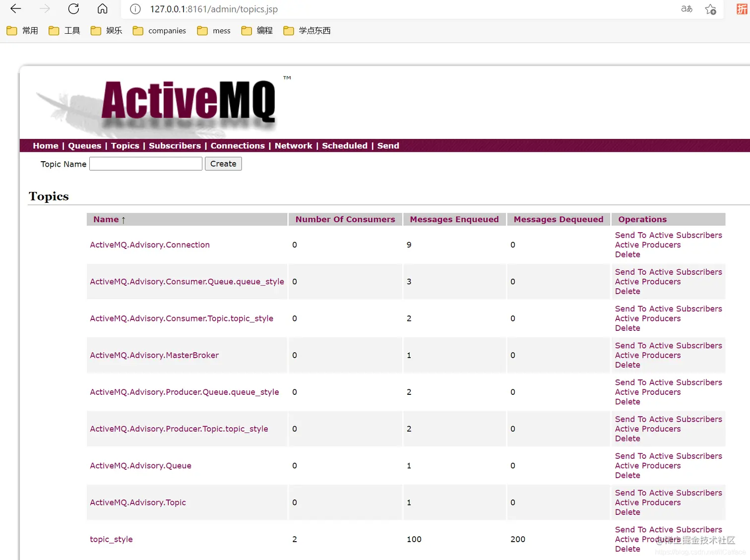Go back with browser back arrow
The width and height of the screenshot is (750, 560).
click(16, 9)
